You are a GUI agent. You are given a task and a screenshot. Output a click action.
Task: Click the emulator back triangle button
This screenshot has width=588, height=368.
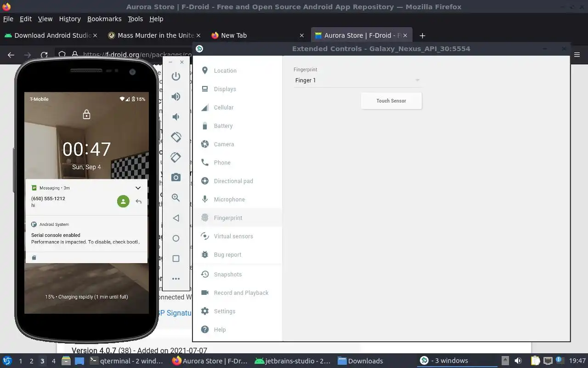pyautogui.click(x=176, y=218)
